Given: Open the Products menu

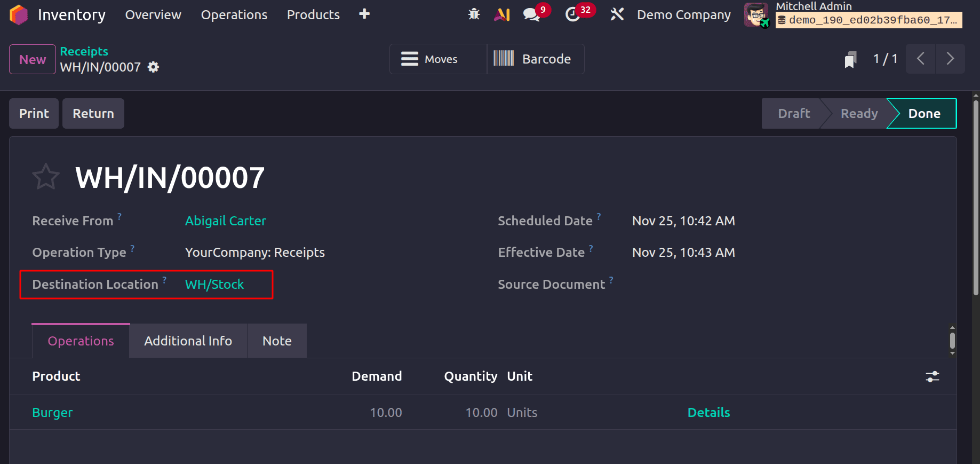Looking at the screenshot, I should click(313, 14).
